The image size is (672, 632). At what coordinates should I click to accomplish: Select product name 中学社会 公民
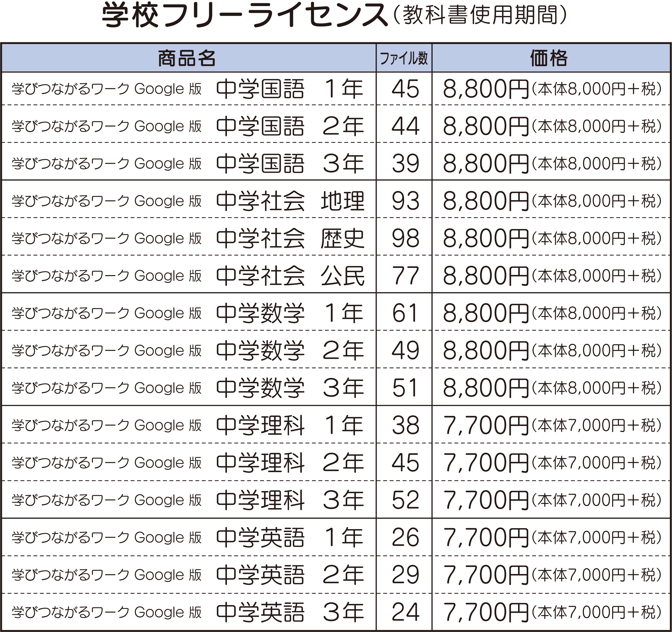pyautogui.click(x=290, y=276)
